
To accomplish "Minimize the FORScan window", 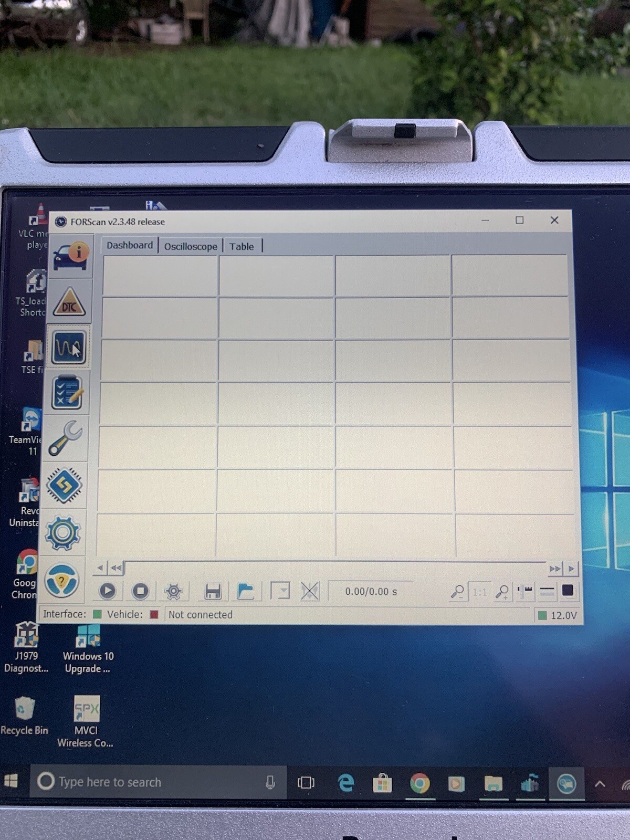I will [x=485, y=220].
